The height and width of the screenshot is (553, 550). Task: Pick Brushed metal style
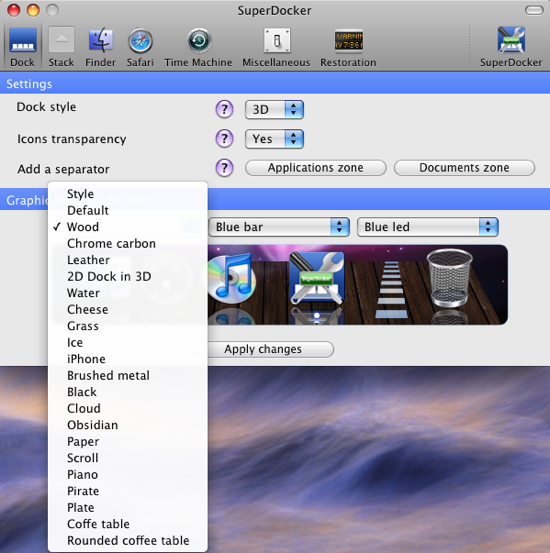pos(128,376)
